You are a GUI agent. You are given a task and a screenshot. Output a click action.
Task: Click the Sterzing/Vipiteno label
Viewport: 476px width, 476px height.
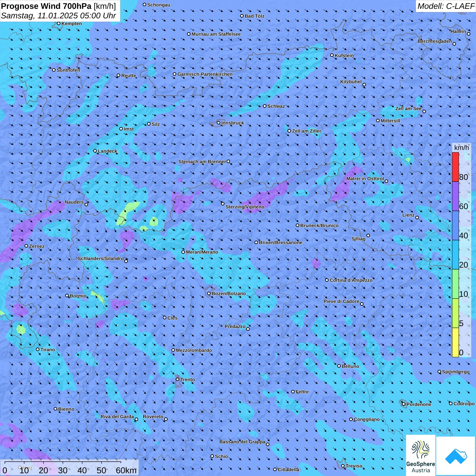pyautogui.click(x=245, y=207)
